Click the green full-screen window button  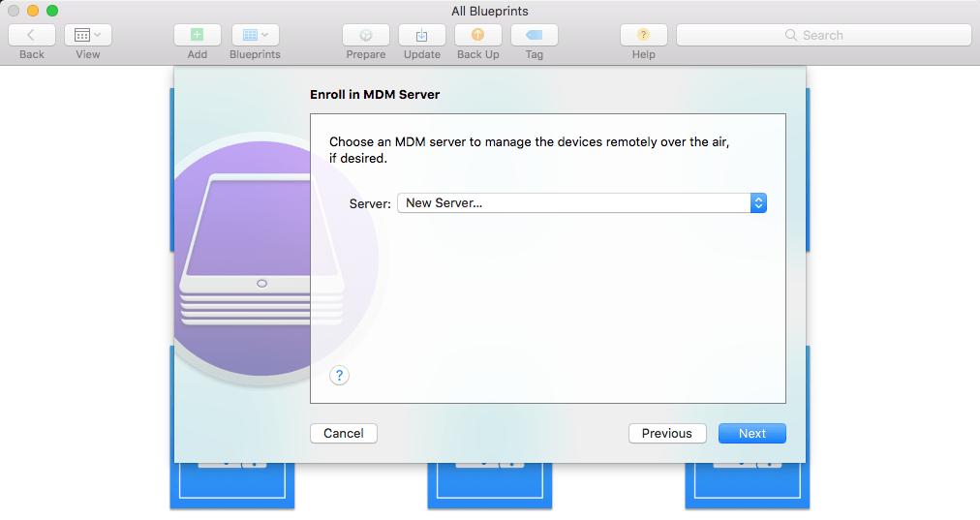(x=52, y=11)
